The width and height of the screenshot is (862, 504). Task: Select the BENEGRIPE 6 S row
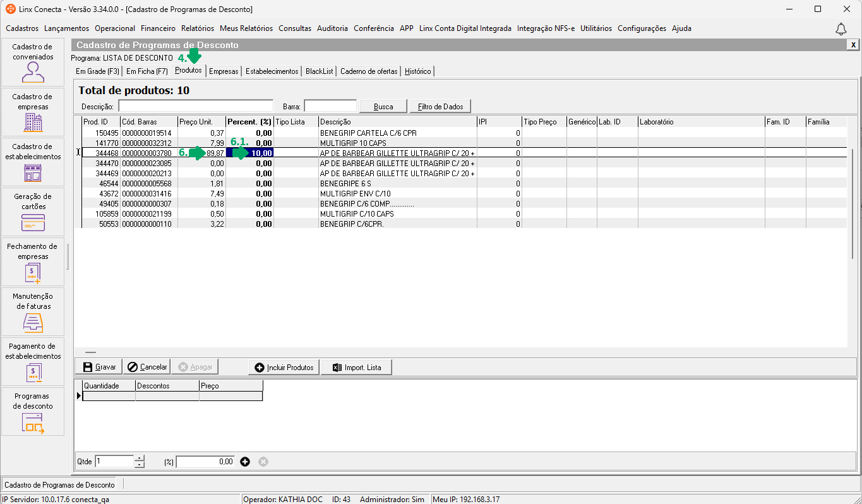pyautogui.click(x=464, y=183)
